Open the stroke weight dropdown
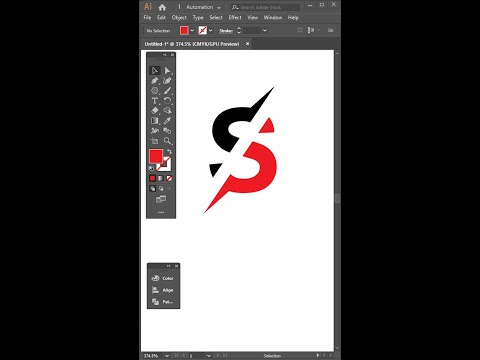The width and height of the screenshot is (480, 360). (x=265, y=30)
